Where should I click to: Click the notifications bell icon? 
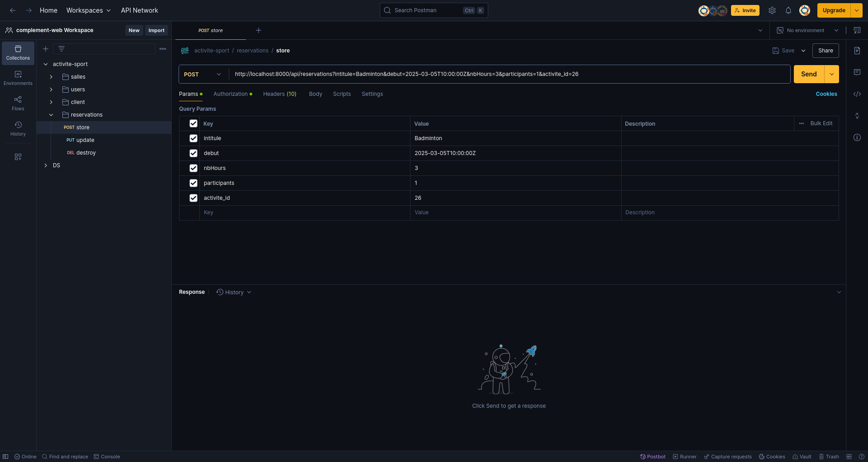point(788,10)
